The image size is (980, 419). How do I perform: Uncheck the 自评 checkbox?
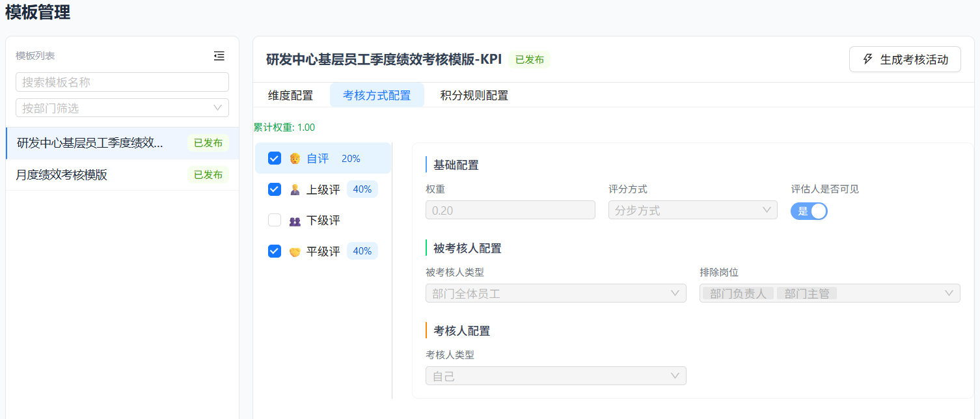point(275,158)
